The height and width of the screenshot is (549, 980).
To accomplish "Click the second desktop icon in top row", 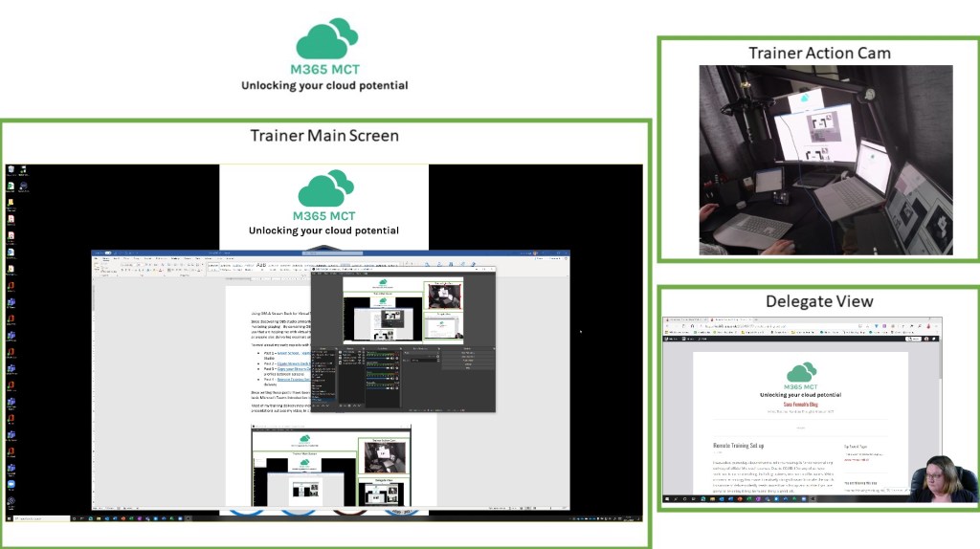I will point(22,172).
